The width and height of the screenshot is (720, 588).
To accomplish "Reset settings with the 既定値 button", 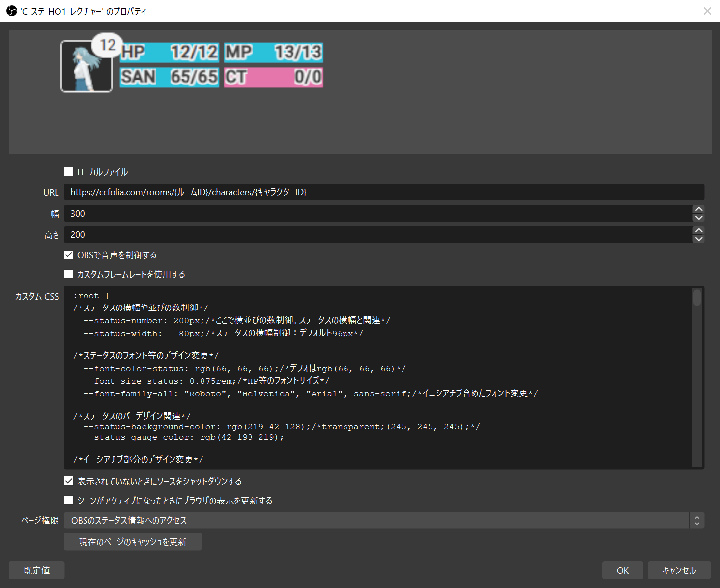I will [x=36, y=570].
